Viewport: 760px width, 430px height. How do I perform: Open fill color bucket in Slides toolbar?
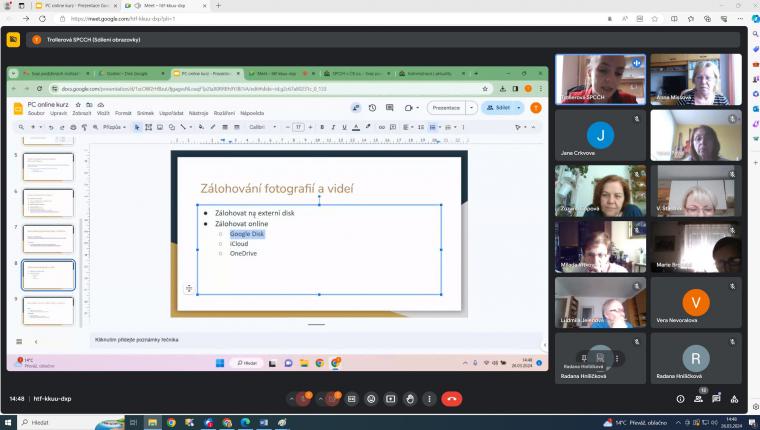click(201, 127)
